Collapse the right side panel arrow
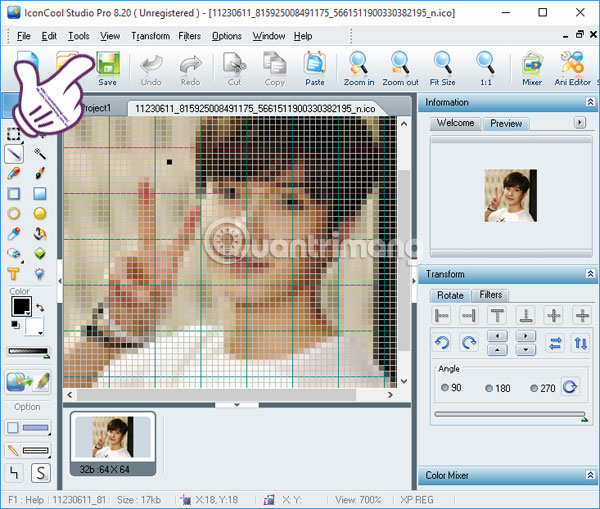 pos(414,281)
